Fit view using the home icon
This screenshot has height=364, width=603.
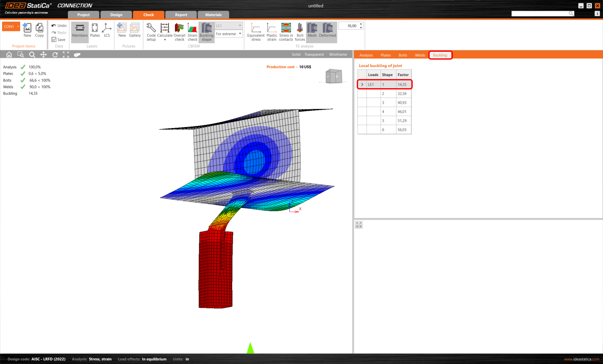tap(9, 54)
